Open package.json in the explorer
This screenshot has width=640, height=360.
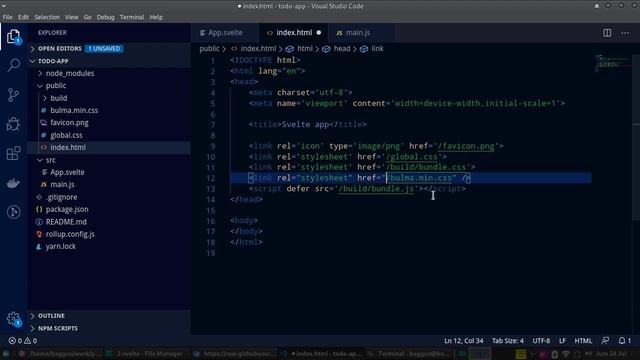tap(109, 209)
